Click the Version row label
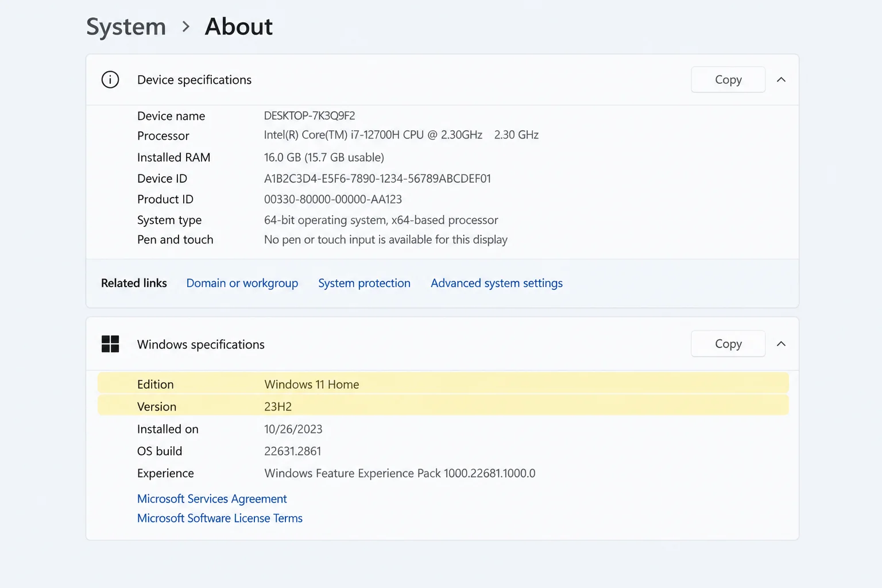 (x=157, y=407)
